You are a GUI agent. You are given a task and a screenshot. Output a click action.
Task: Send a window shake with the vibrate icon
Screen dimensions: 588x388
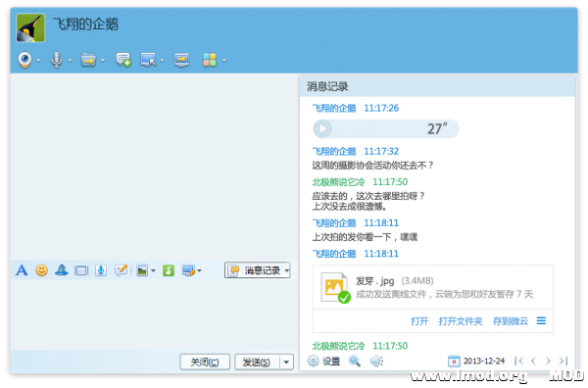click(x=81, y=270)
